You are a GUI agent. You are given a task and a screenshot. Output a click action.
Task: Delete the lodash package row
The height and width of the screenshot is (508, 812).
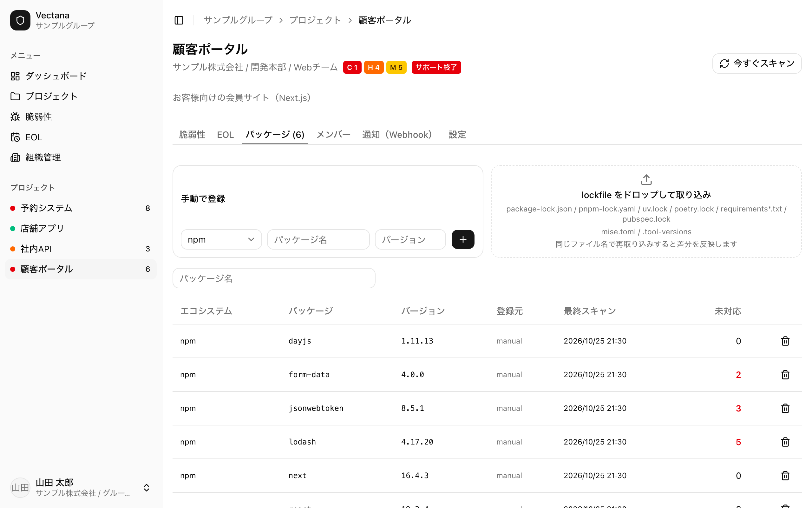(x=785, y=442)
